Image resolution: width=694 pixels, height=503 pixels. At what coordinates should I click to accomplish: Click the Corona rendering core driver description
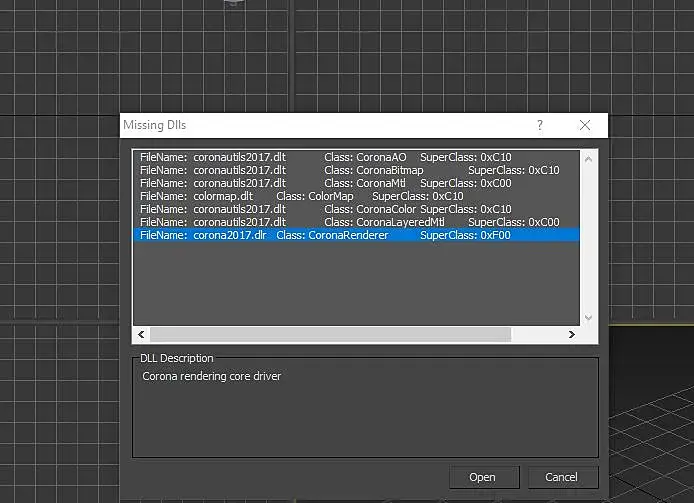pyautogui.click(x=212, y=376)
